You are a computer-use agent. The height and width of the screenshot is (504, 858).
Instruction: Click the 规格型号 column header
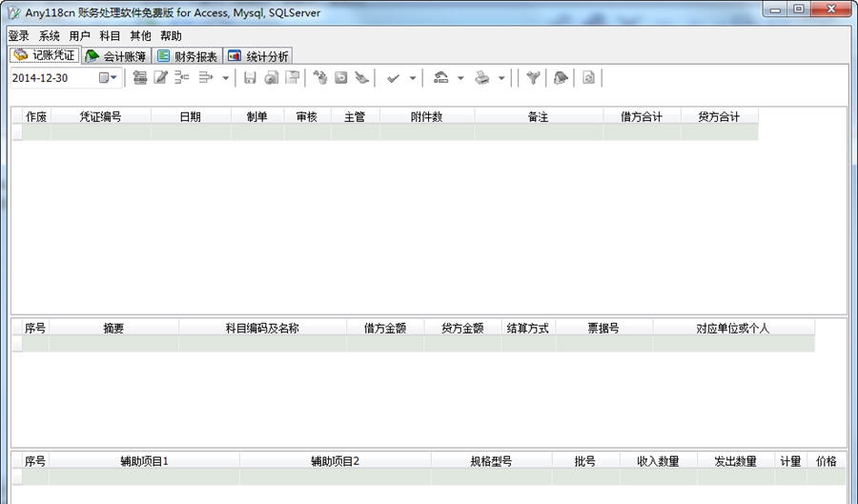pyautogui.click(x=491, y=461)
